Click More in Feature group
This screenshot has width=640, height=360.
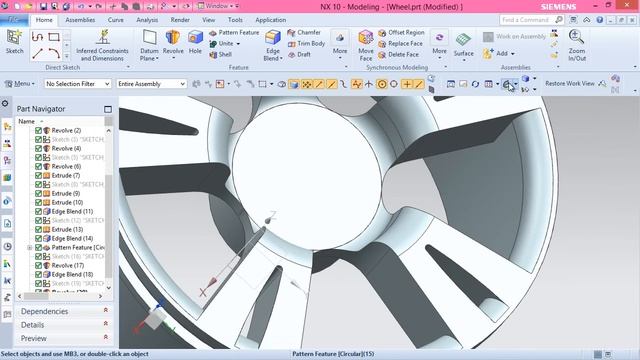coord(340,45)
